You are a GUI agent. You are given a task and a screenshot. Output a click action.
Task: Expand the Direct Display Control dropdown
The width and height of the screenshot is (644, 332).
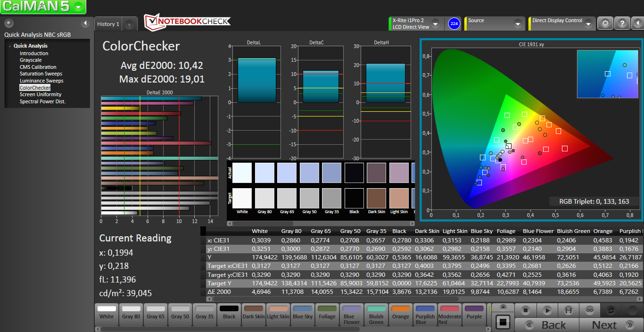589,24
